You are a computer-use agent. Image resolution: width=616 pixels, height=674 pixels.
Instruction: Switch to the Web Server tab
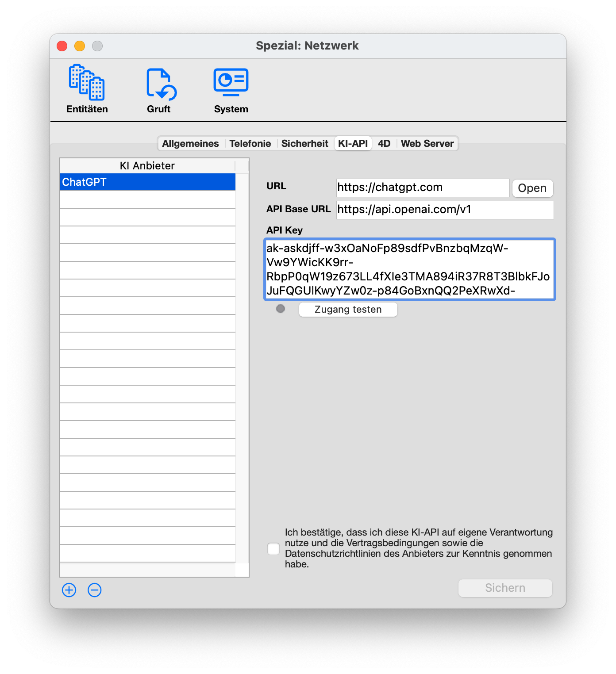coord(427,143)
